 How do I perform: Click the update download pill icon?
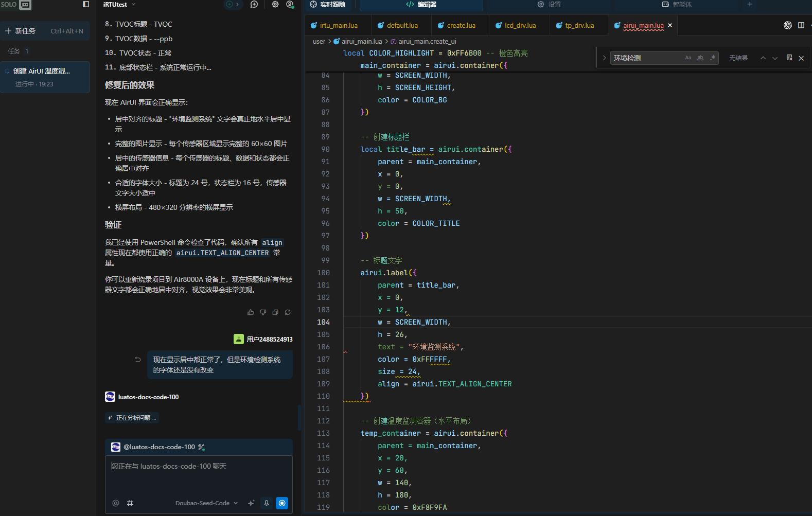(233, 4)
